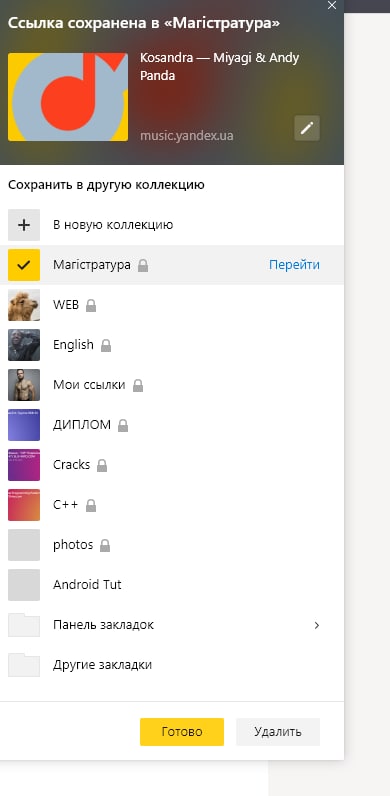Click the Панель закладок folder icon
This screenshot has width=390, height=796.
click(x=24, y=625)
